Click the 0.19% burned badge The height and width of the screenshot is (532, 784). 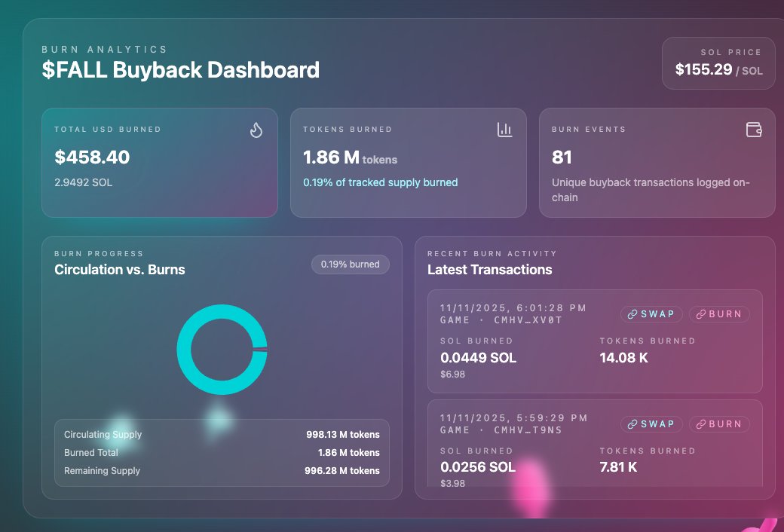coord(350,264)
